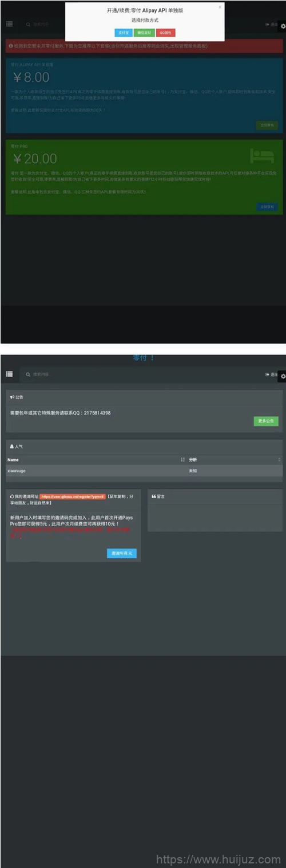Sort table by the 分析 column arrows
The height and width of the screenshot is (868, 286).
[279, 460]
